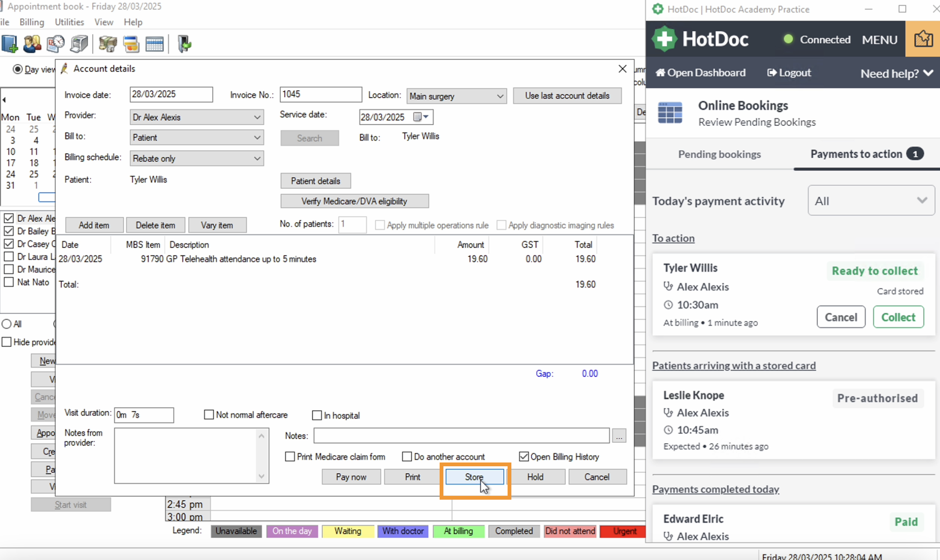Viewport: 940px width, 560px height.
Task: Toggle Hide providers checkbox
Action: pyautogui.click(x=6, y=342)
